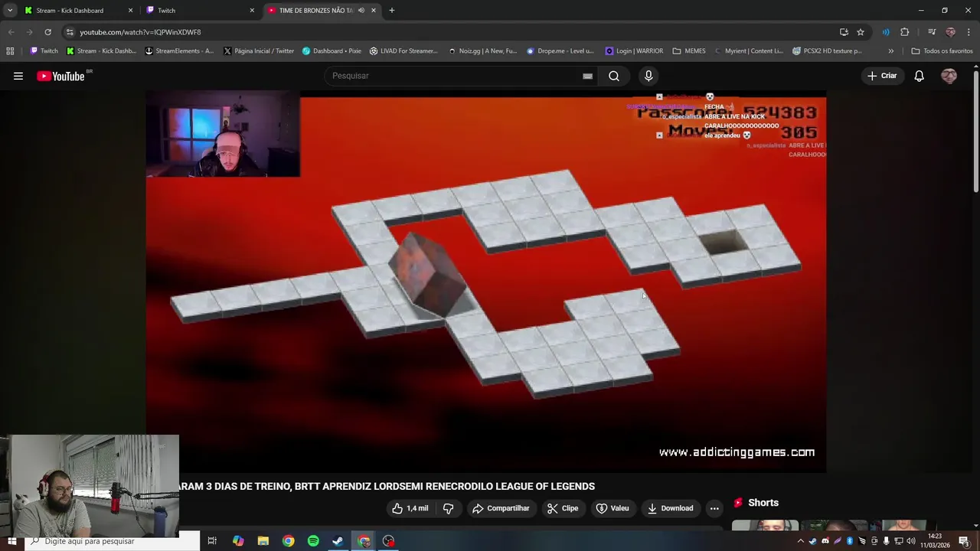Open the Chrome extensions puzzle icon
Screen dimensions: 980x551
tap(905, 32)
